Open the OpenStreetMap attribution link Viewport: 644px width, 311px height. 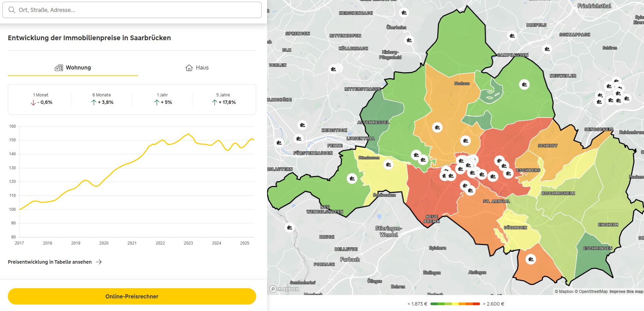[591, 291]
